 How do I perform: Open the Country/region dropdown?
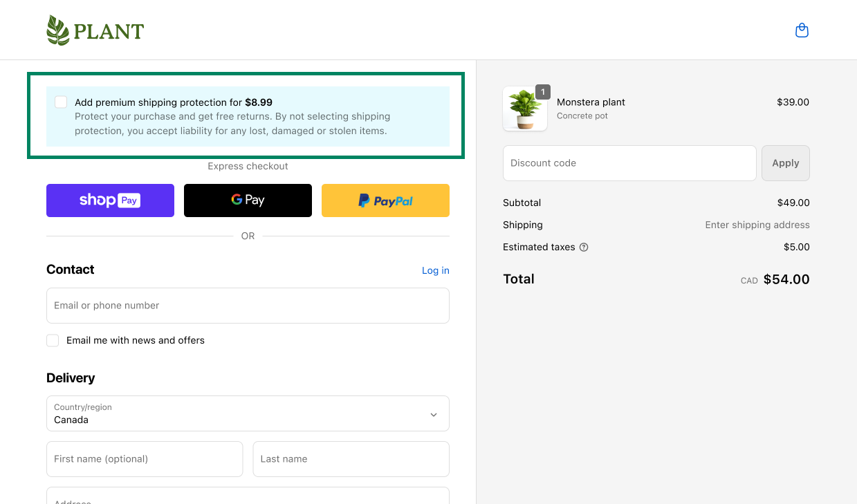248,413
